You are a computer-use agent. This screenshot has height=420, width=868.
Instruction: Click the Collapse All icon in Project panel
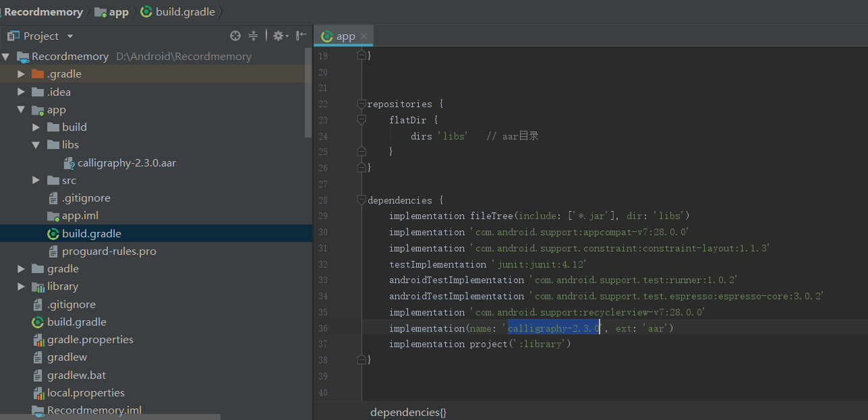pyautogui.click(x=253, y=36)
